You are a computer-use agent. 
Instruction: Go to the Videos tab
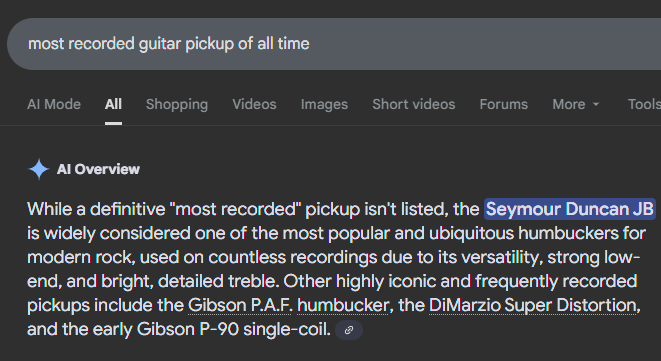point(254,104)
